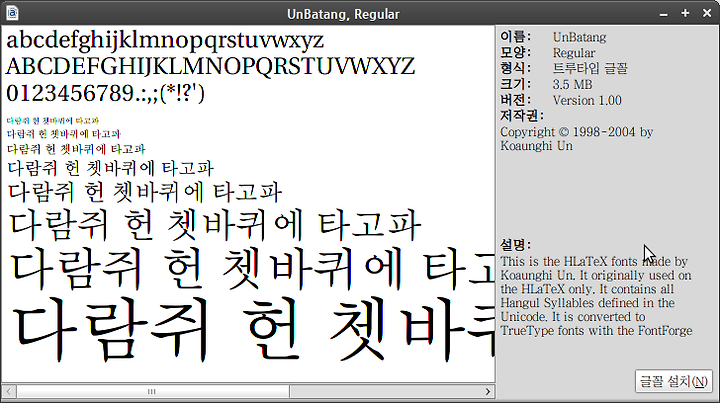
Task: Click the font name value UnBatang
Action: click(579, 37)
